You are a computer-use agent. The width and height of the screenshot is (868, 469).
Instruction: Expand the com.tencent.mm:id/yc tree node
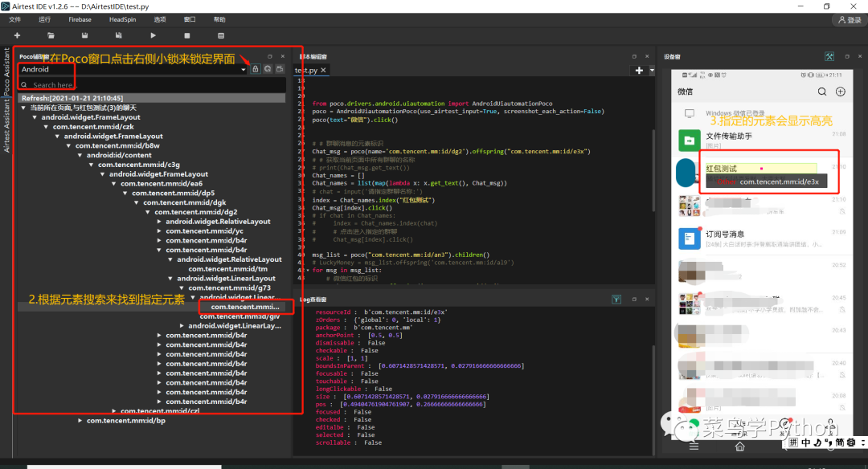point(159,231)
